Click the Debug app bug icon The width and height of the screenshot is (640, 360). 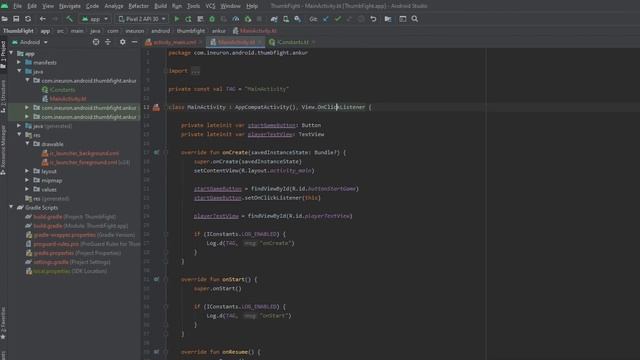[212, 19]
